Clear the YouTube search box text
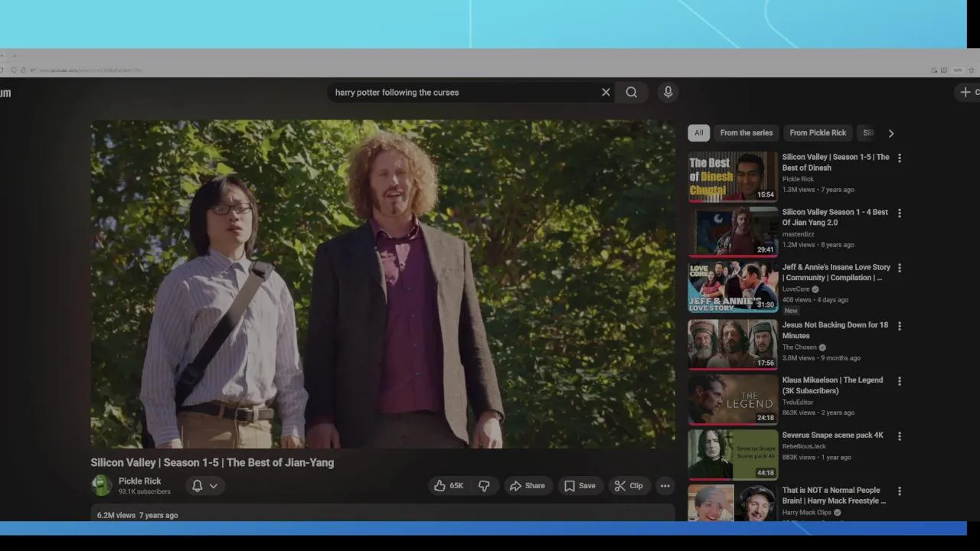980x551 pixels. point(606,92)
